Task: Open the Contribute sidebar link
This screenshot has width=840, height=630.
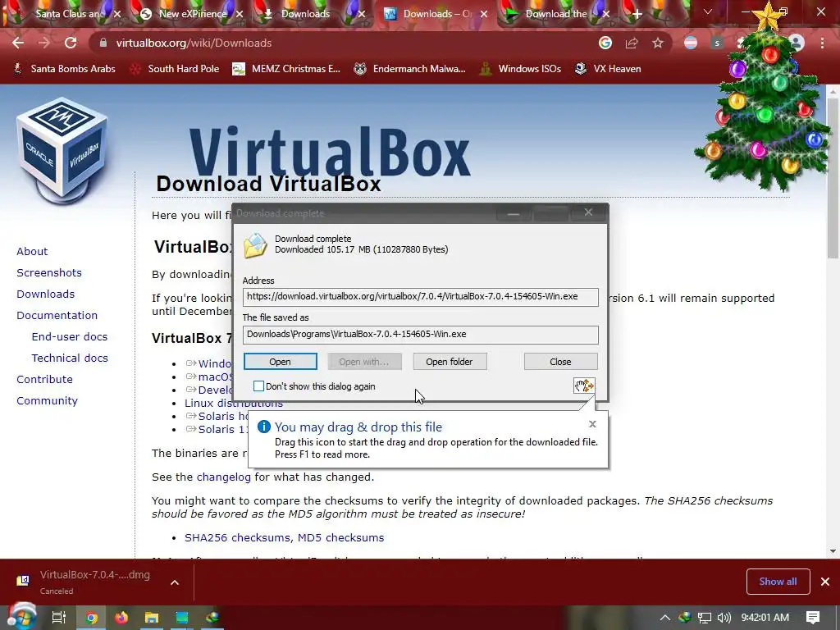Action: pos(44,379)
